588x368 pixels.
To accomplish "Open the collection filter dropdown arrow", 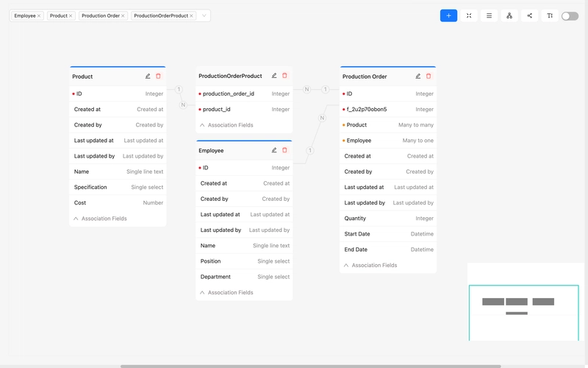I will pyautogui.click(x=204, y=15).
